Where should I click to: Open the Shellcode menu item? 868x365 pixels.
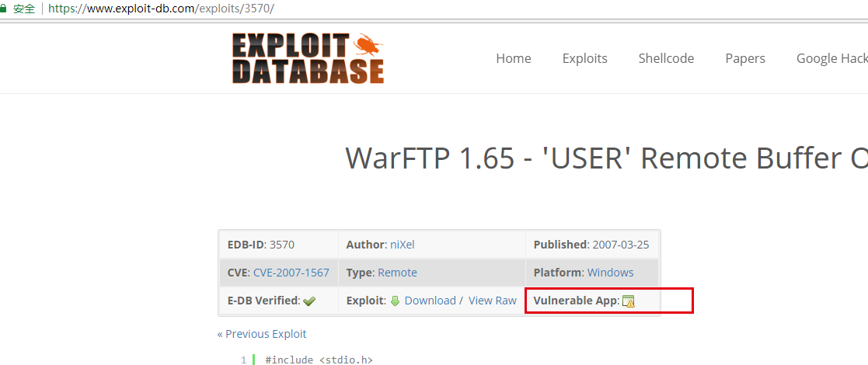(666, 58)
